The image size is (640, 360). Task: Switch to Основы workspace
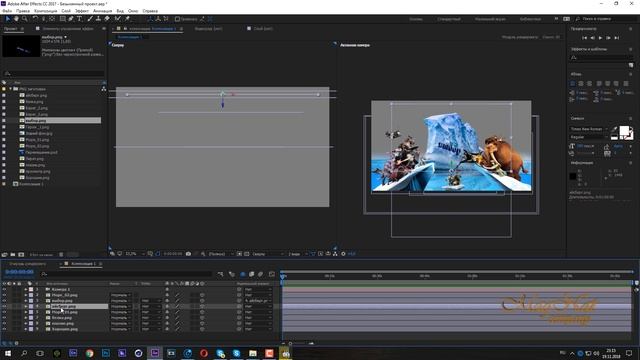click(x=416, y=19)
